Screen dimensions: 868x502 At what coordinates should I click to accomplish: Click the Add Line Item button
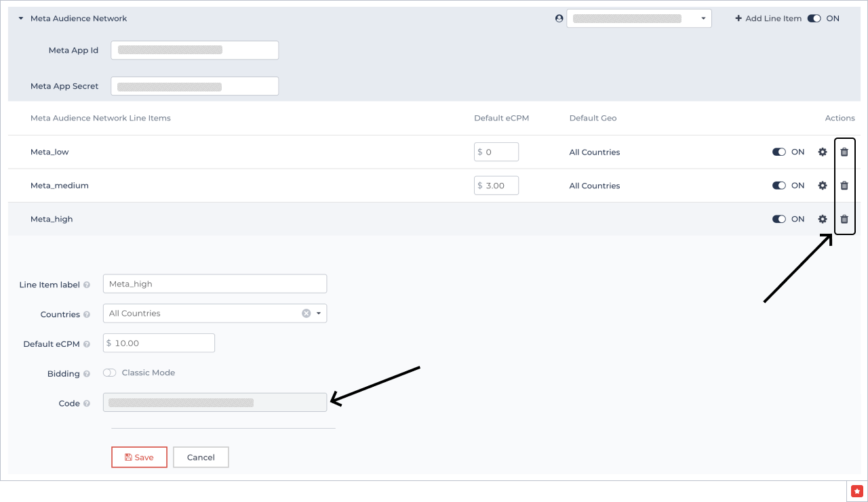[x=768, y=18]
